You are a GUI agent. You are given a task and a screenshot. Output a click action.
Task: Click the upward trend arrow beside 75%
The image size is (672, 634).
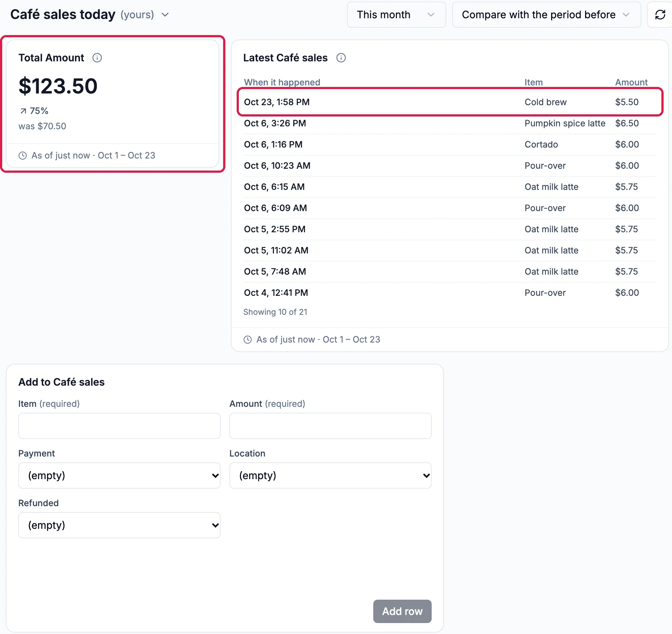click(x=23, y=111)
